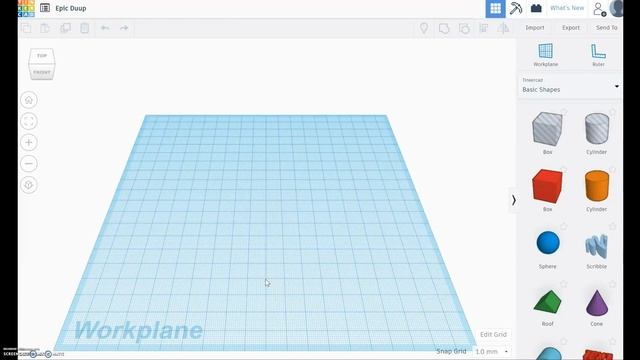Toggle orthographic perspective view button
The width and height of the screenshot is (640, 360).
[x=29, y=185]
